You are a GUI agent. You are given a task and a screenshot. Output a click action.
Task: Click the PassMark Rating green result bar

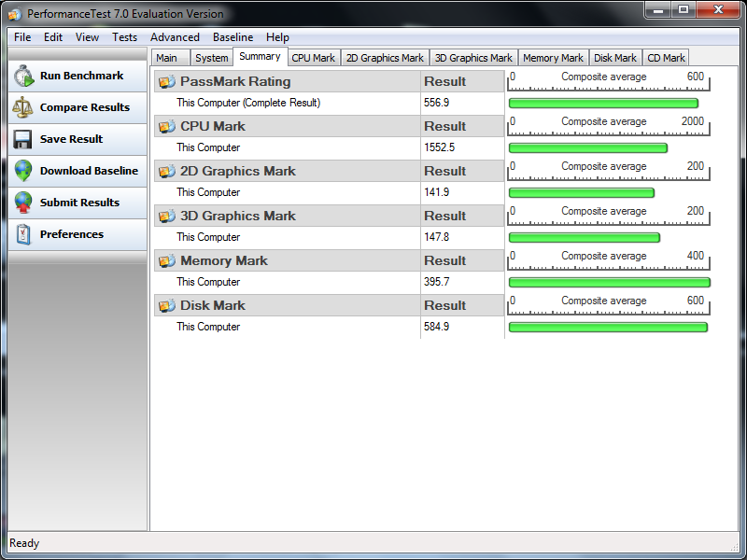pos(603,103)
